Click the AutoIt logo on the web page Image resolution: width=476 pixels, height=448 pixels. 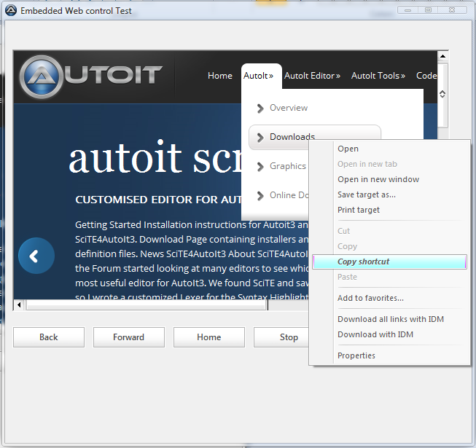click(91, 77)
